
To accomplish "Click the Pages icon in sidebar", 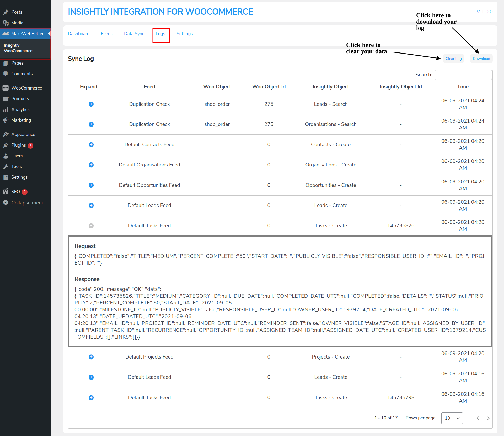I will point(6,63).
